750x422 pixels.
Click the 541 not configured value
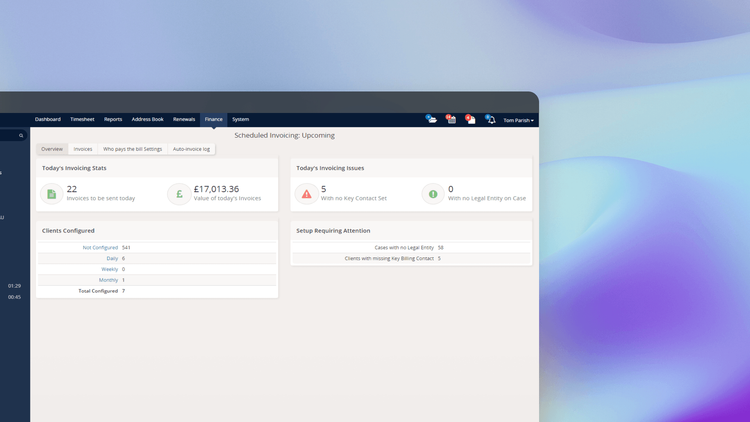click(x=126, y=248)
